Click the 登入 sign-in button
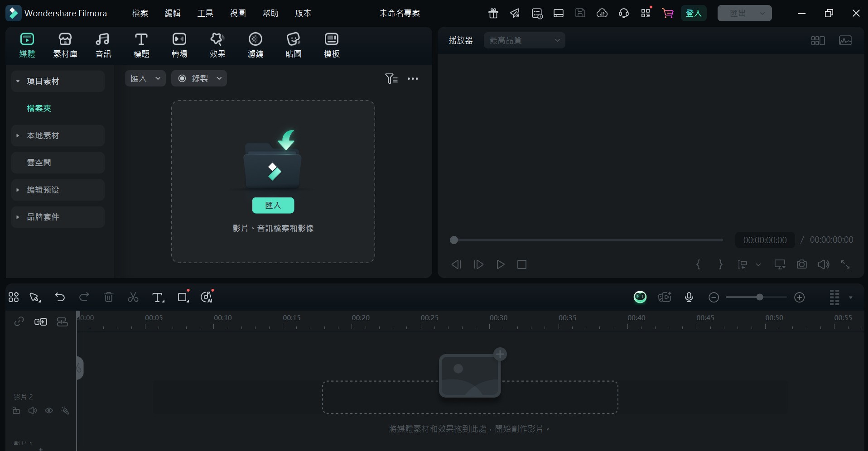The height and width of the screenshot is (451, 868). pos(694,13)
